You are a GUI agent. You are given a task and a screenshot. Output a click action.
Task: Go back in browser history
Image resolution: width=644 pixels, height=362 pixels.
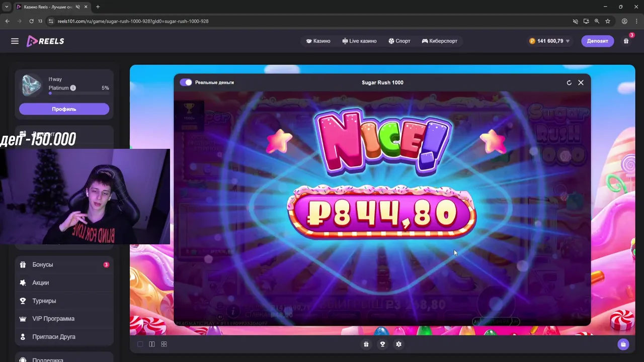pyautogui.click(x=7, y=21)
